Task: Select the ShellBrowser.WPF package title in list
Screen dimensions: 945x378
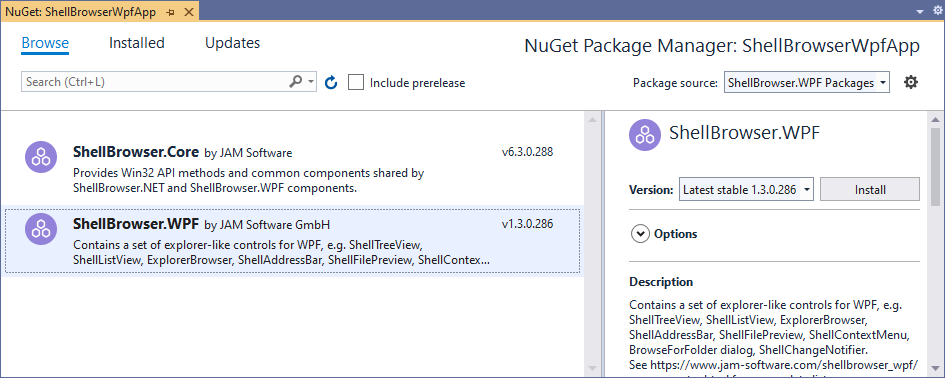Action: [136, 224]
